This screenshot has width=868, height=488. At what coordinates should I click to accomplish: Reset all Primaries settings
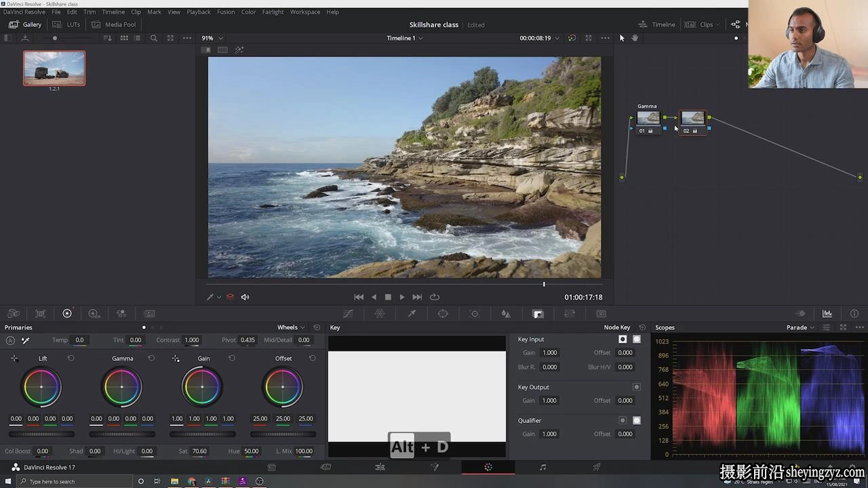317,327
